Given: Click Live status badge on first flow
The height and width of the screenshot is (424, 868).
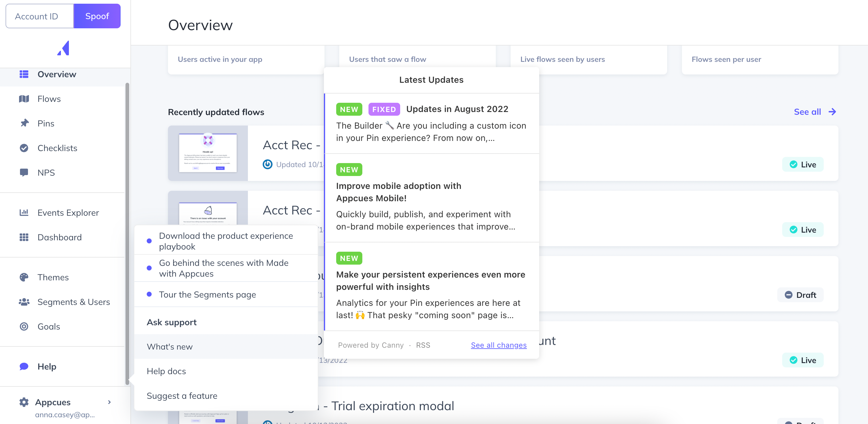Looking at the screenshot, I should [x=802, y=165].
